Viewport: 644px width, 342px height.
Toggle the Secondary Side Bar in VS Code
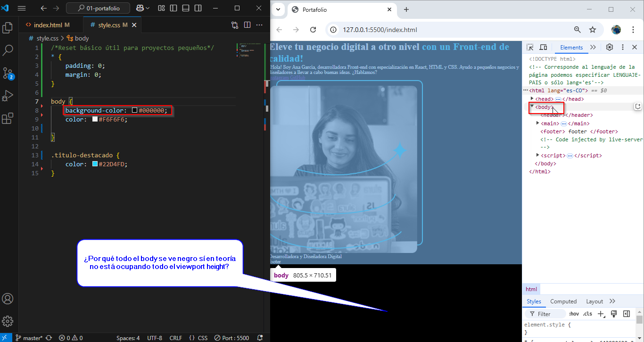[198, 8]
